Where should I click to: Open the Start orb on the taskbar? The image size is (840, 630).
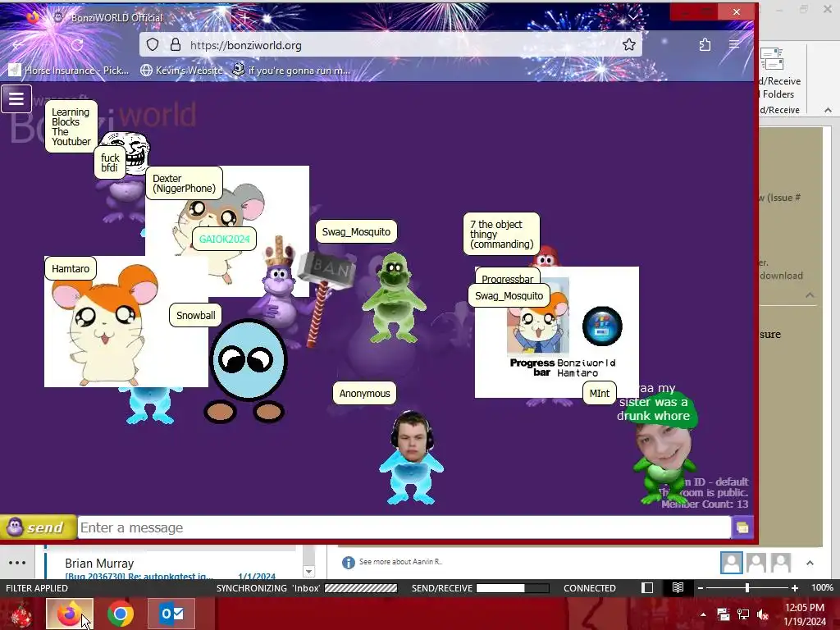coord(21,614)
